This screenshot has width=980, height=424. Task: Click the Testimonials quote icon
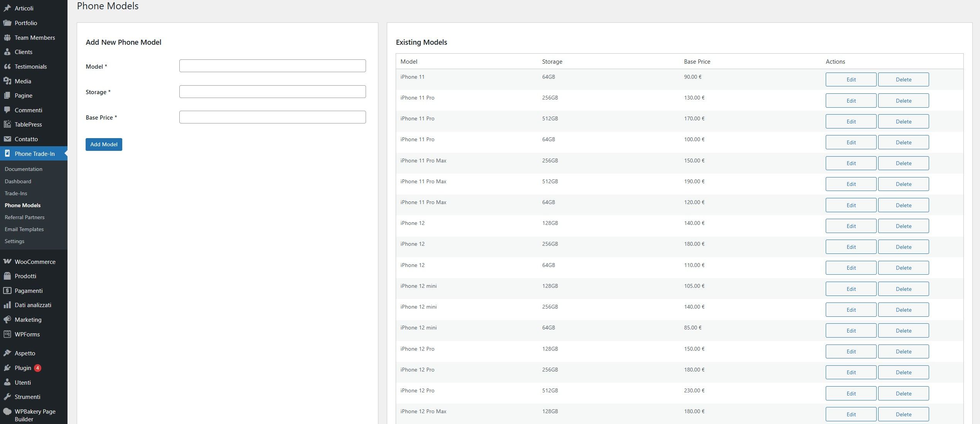click(x=7, y=66)
